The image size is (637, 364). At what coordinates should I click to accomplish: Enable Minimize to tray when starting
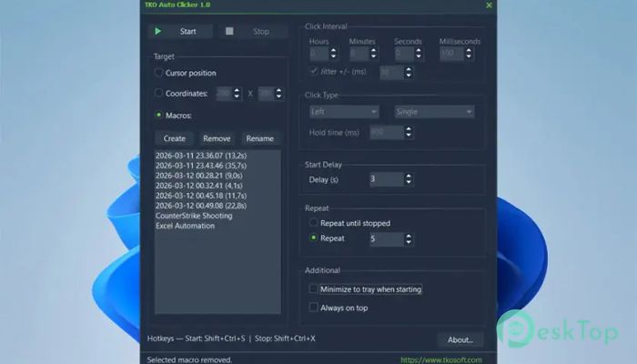[313, 288]
